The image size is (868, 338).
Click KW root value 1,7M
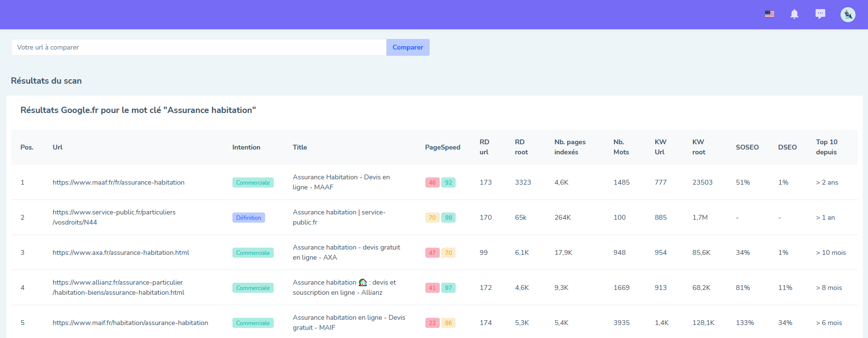(x=700, y=217)
